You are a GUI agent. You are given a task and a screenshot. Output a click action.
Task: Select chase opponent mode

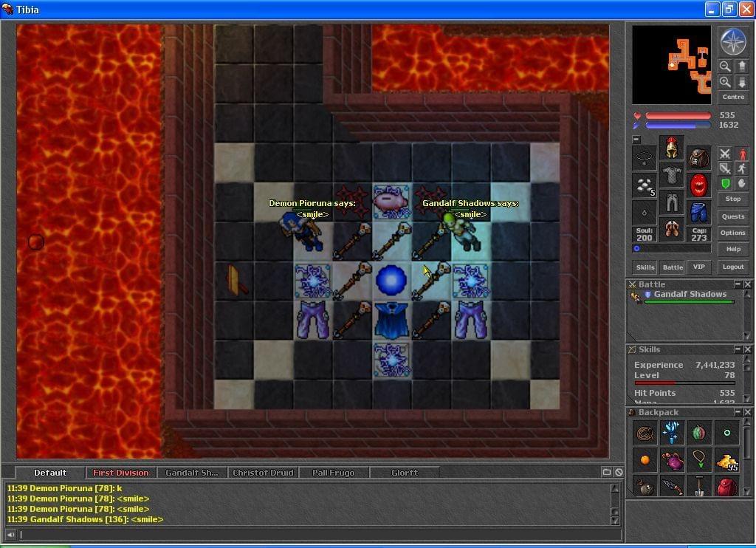pyautogui.click(x=741, y=168)
